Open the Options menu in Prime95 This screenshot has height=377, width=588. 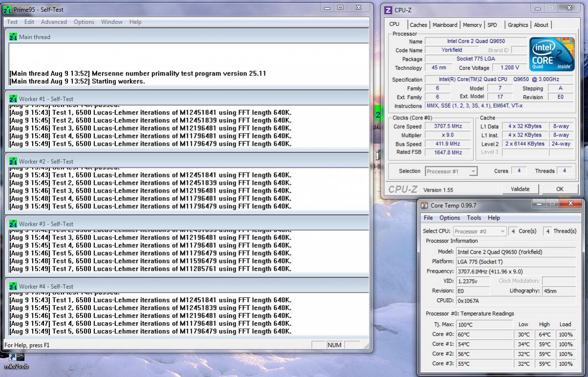(x=84, y=22)
